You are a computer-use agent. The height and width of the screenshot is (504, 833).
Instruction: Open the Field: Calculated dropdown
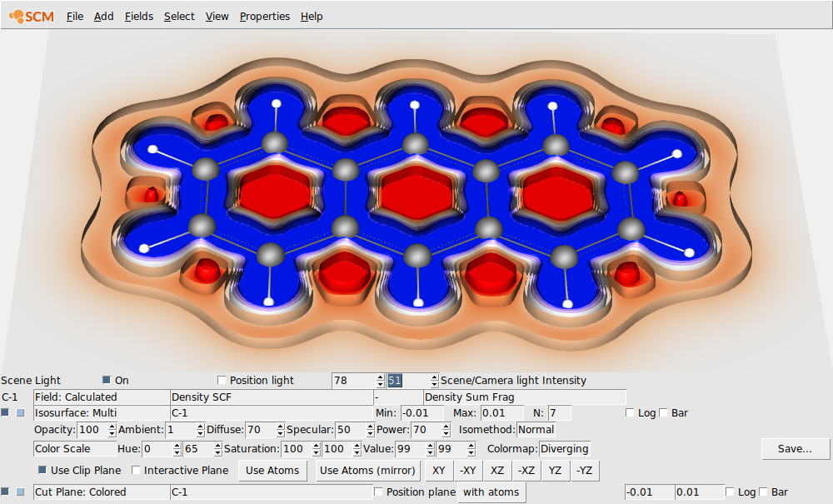coord(102,397)
